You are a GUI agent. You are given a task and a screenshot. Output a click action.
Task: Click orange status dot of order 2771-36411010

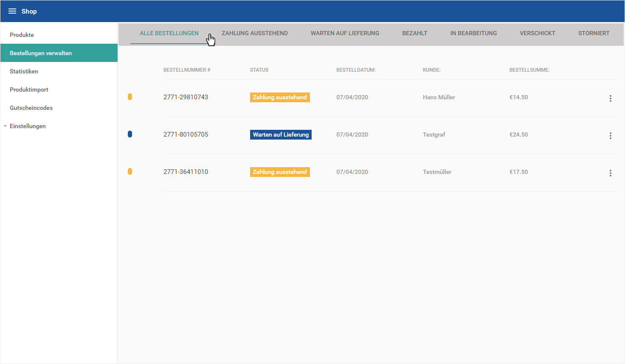[x=130, y=171]
